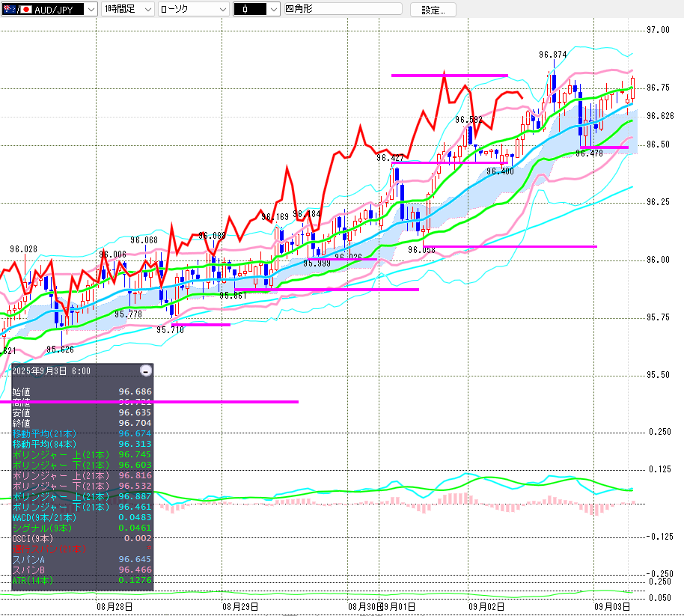Screen dimensions: 684x616
Task: Select the Bollinger upper row valued 96.887
Action: click(82, 496)
